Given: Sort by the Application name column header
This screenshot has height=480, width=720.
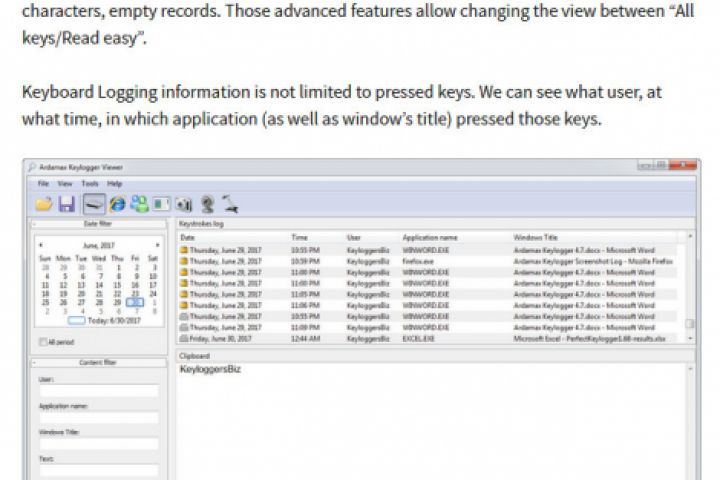Looking at the screenshot, I should pyautogui.click(x=430, y=237).
